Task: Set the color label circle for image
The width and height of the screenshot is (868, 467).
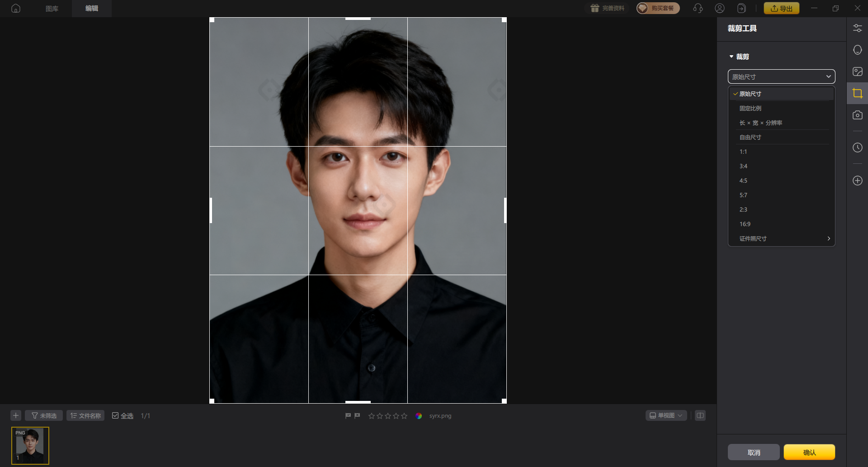Action: point(419,416)
